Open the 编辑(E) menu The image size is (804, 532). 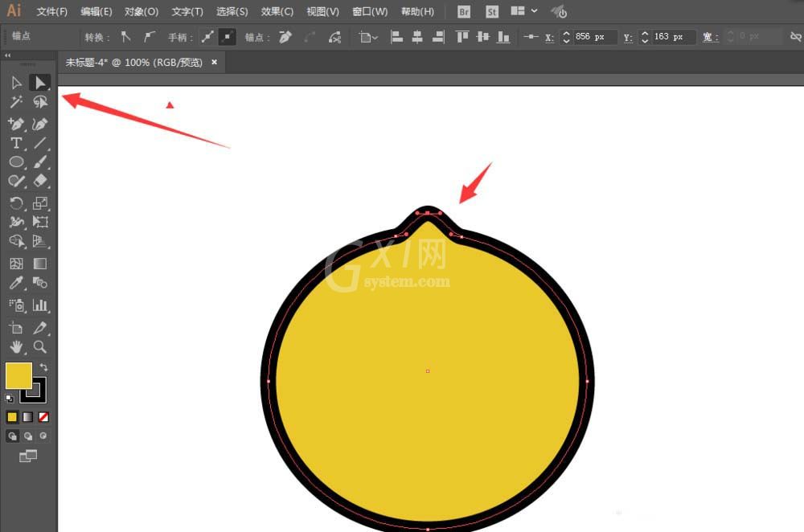pyautogui.click(x=96, y=11)
